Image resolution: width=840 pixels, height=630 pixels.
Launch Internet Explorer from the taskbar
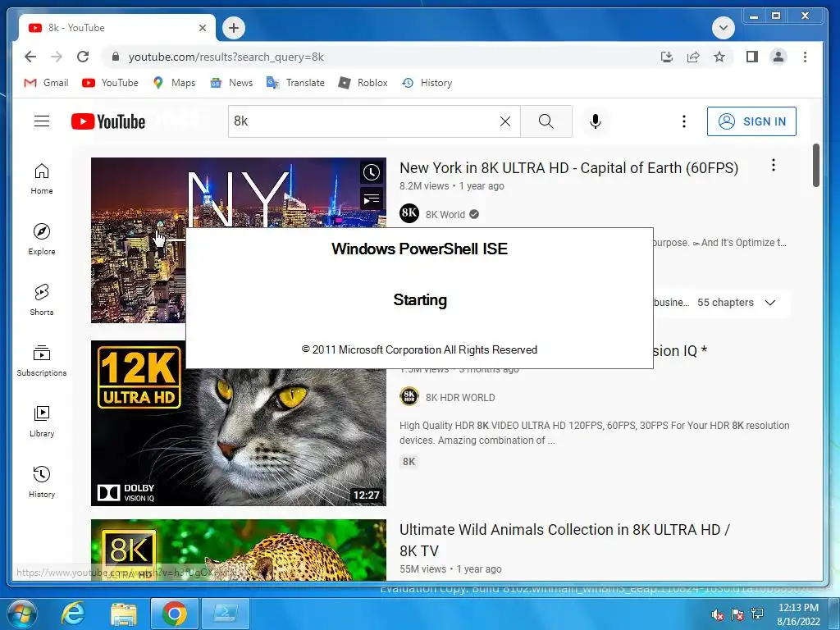pyautogui.click(x=73, y=614)
